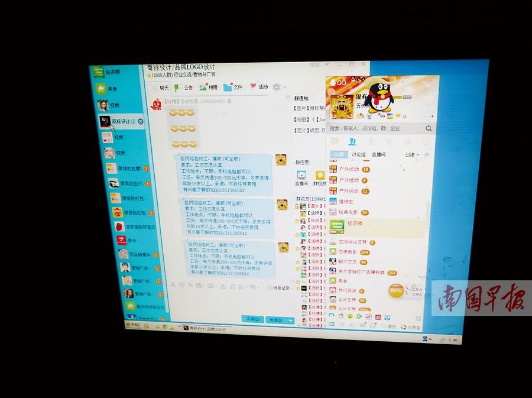532x398 pixels.
Task: Click the green play icon in QQ app bar
Action: (x=359, y=316)
